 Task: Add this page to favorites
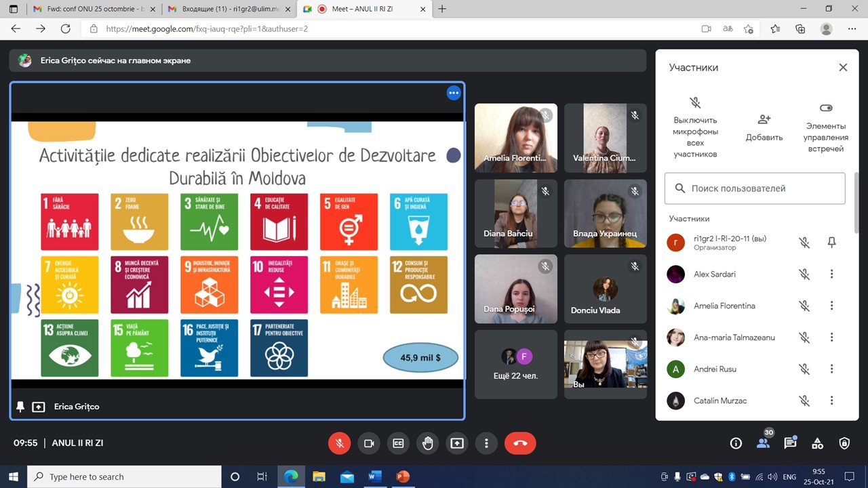click(749, 28)
